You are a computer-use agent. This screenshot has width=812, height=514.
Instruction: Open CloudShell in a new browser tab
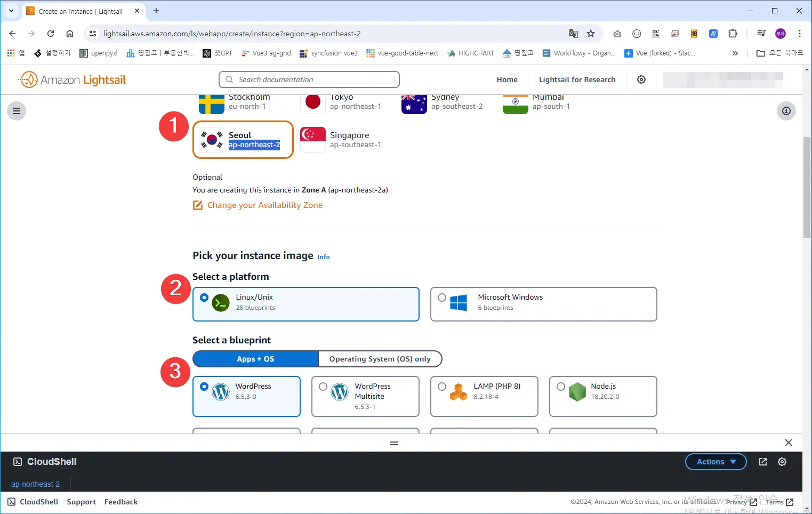tap(763, 462)
